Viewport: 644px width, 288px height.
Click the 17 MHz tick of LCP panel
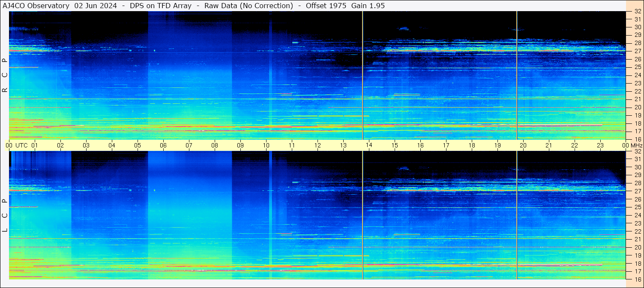tap(637, 271)
